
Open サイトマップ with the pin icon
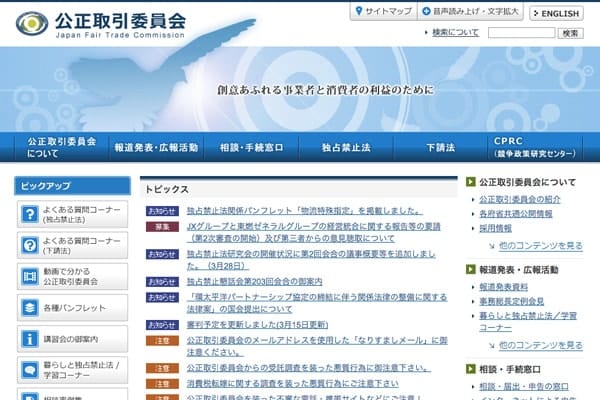pos(382,12)
